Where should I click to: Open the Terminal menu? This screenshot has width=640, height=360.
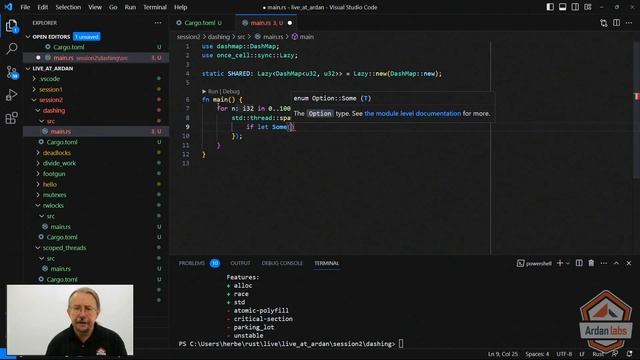click(x=155, y=7)
